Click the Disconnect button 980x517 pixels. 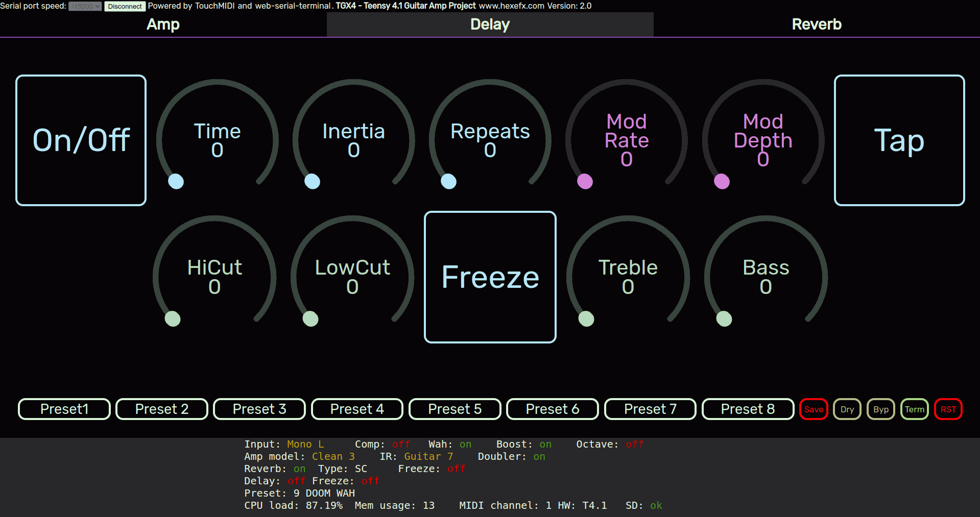[x=125, y=6]
